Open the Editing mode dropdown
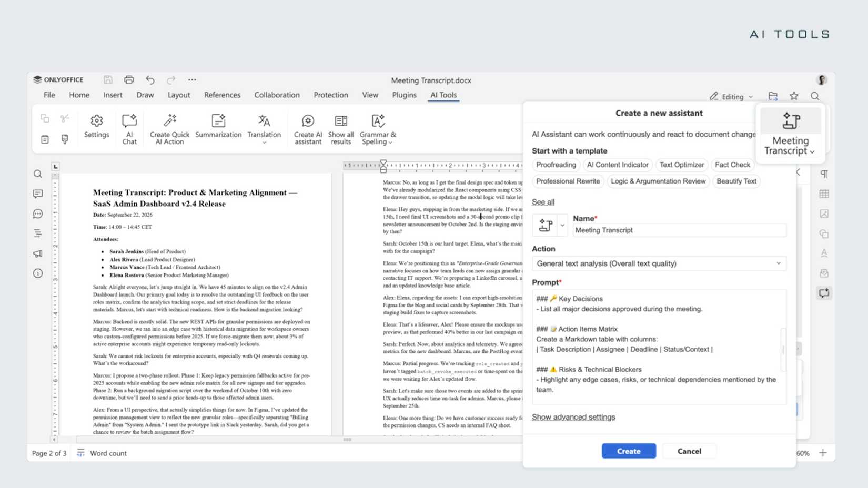The width and height of the screenshot is (868, 488). (731, 96)
